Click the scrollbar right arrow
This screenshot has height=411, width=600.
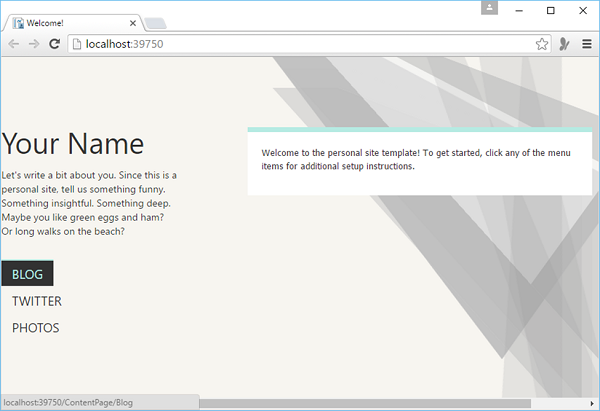(592, 404)
